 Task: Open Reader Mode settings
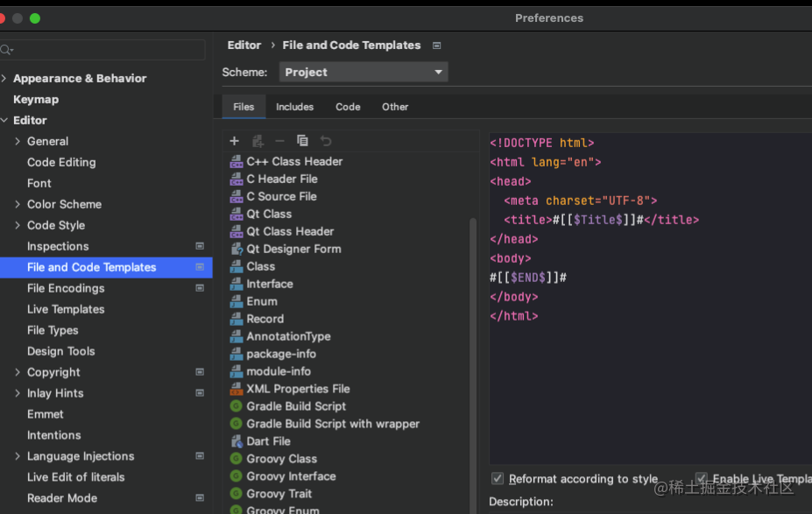point(62,498)
